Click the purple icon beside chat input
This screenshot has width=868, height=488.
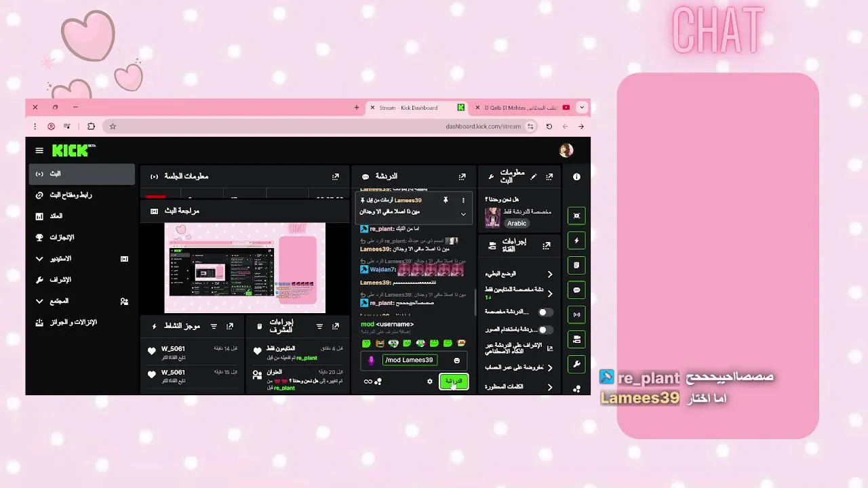pos(371,361)
